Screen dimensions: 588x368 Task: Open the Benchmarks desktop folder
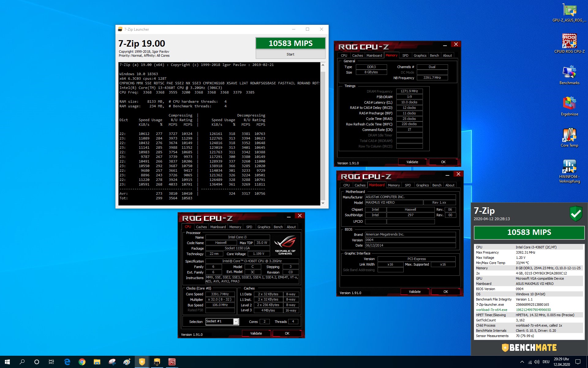click(569, 75)
